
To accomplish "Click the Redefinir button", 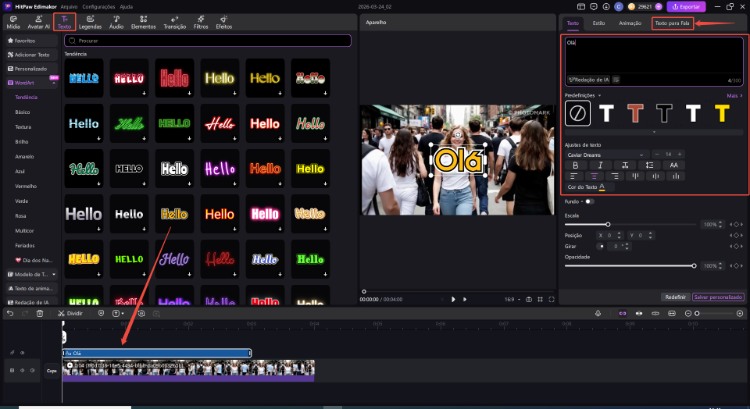I will tap(675, 297).
